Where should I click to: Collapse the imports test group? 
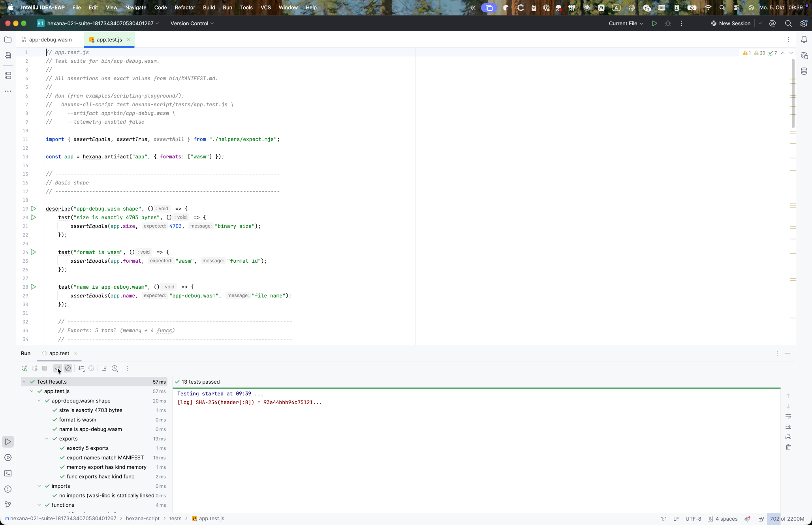click(39, 486)
